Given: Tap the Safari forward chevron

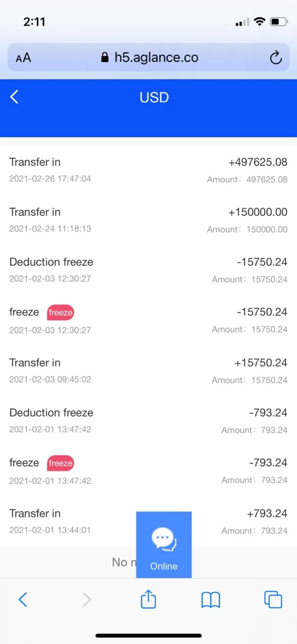Looking at the screenshot, I should click(x=87, y=600).
